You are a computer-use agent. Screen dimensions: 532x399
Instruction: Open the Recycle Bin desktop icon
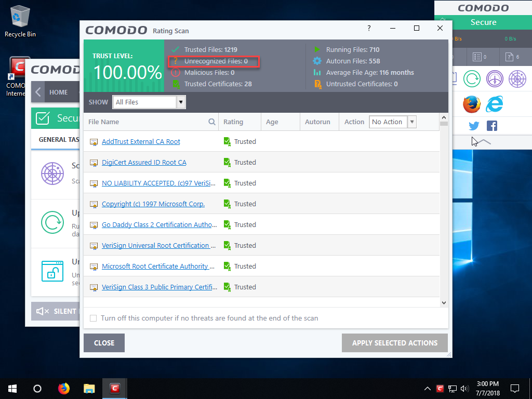pyautogui.click(x=20, y=21)
